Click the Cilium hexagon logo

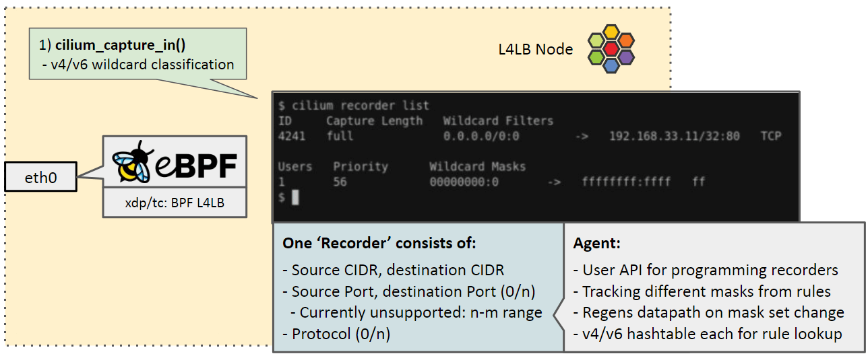pos(610,48)
